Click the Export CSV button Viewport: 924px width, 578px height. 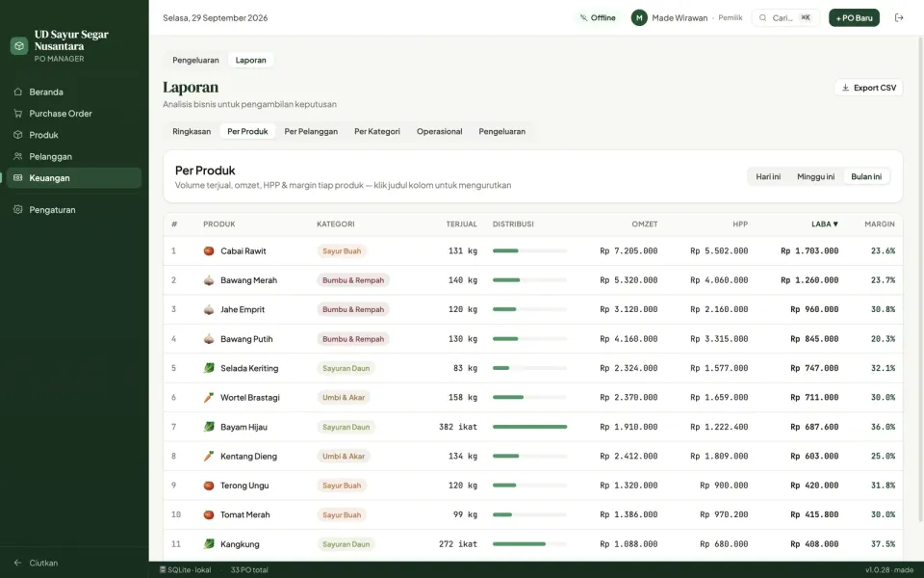[x=868, y=88]
